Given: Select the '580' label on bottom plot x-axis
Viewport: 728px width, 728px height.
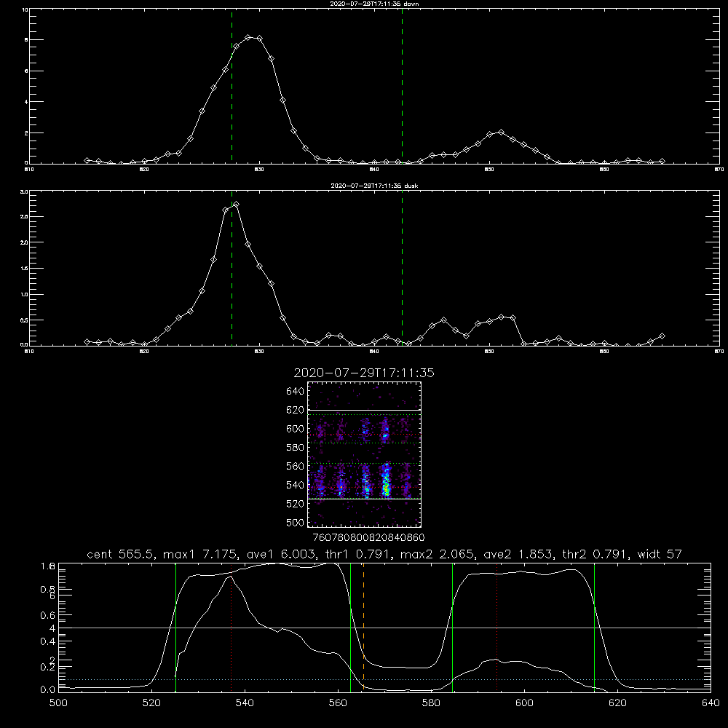Looking at the screenshot, I should (x=431, y=703).
